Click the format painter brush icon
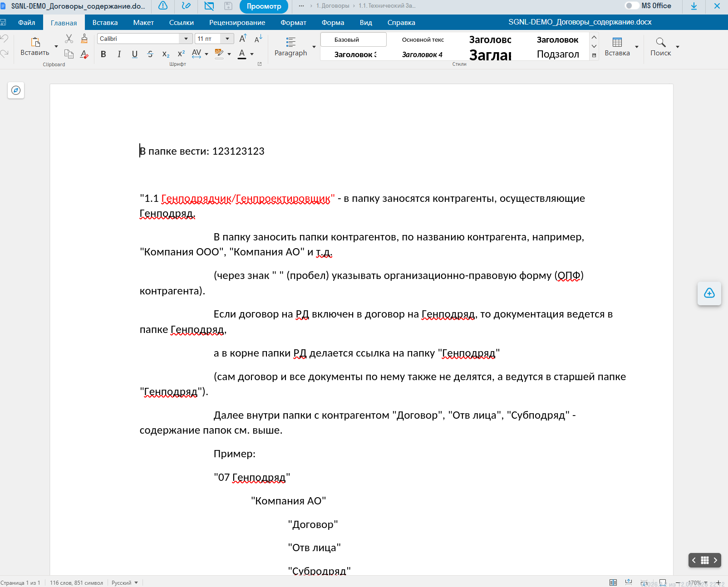 84,39
